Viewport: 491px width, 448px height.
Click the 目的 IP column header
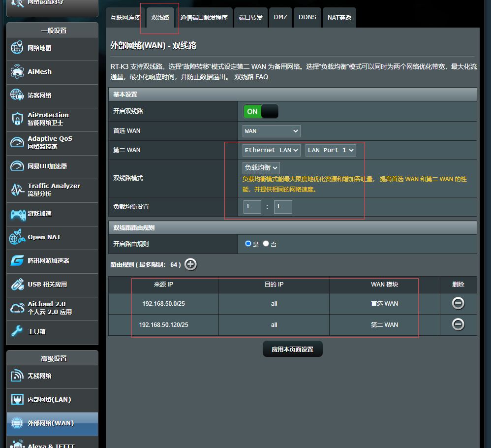tap(274, 285)
